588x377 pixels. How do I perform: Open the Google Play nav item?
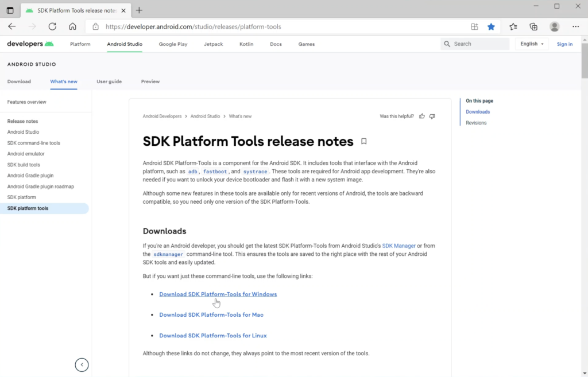pos(173,44)
